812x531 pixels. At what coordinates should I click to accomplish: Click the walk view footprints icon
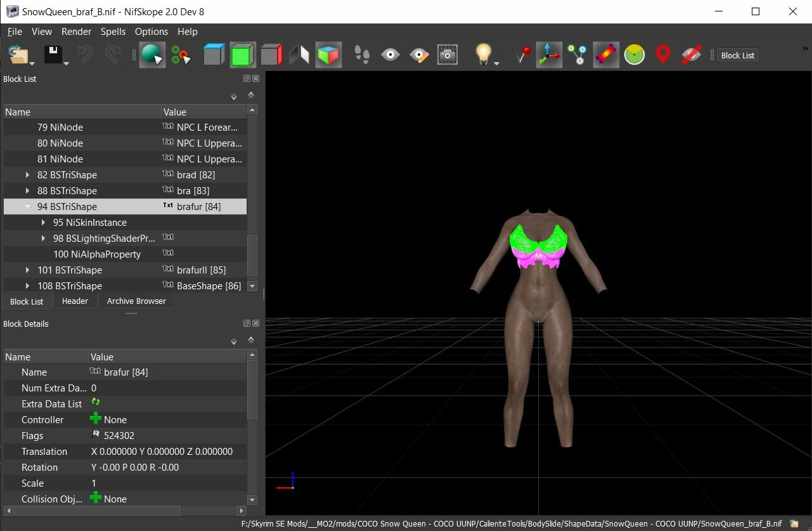(362, 55)
